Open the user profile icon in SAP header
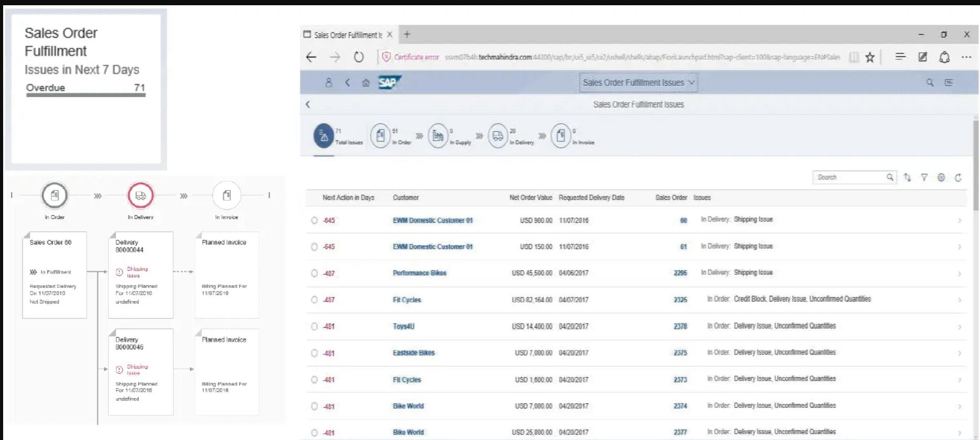Image resolution: width=980 pixels, height=440 pixels. (329, 83)
